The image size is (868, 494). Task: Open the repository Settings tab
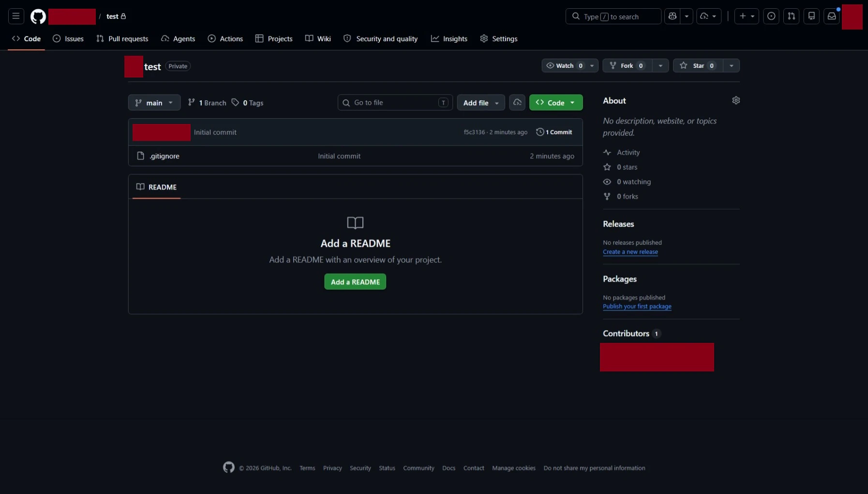pos(499,39)
